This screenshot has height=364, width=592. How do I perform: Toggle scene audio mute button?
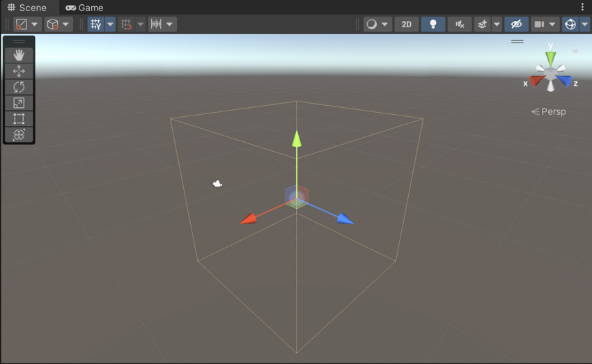[460, 24]
